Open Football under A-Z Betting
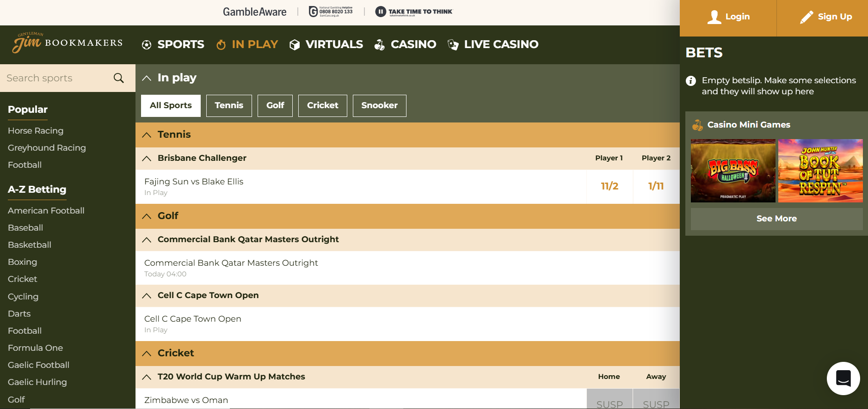The width and height of the screenshot is (868, 409). [x=25, y=331]
